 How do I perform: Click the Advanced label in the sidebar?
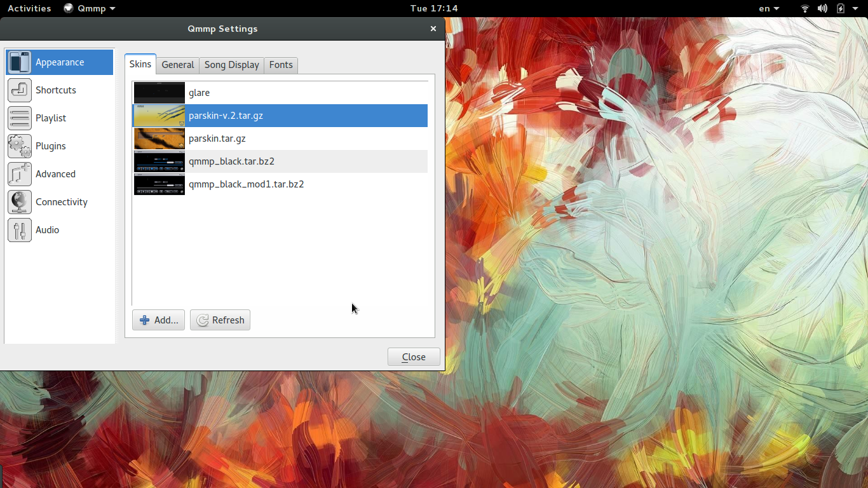(x=55, y=174)
